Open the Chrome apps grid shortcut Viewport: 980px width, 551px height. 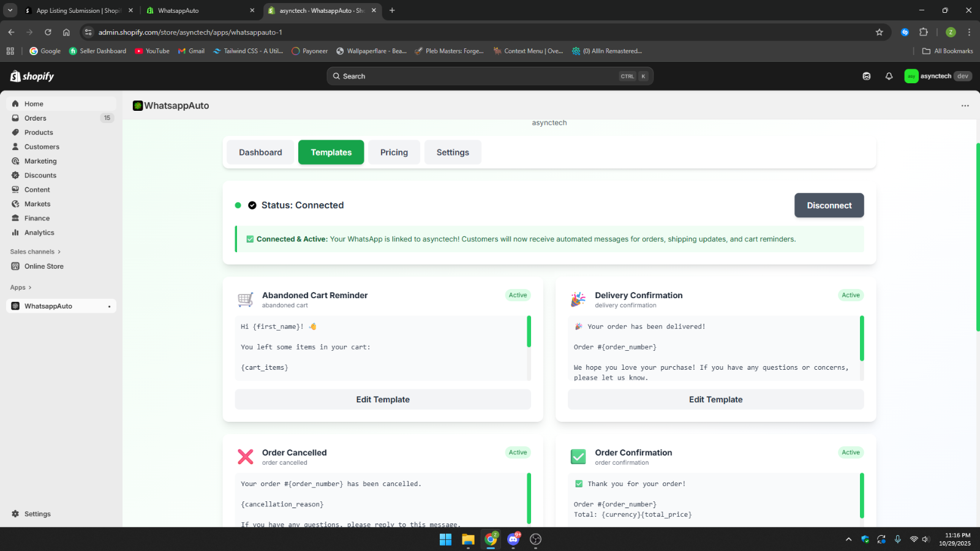[10, 51]
